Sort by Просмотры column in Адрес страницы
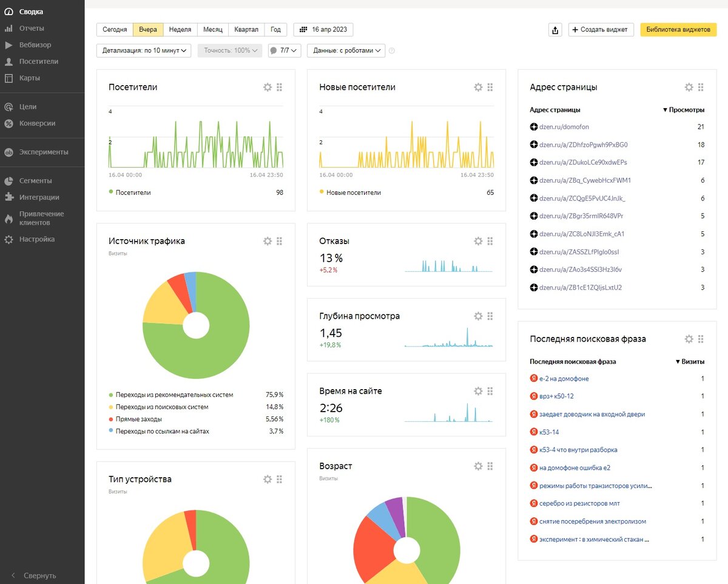The image size is (728, 584). point(684,110)
